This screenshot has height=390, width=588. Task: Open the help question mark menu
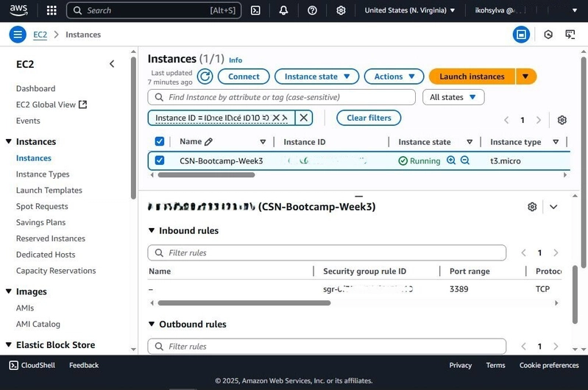pyautogui.click(x=312, y=10)
